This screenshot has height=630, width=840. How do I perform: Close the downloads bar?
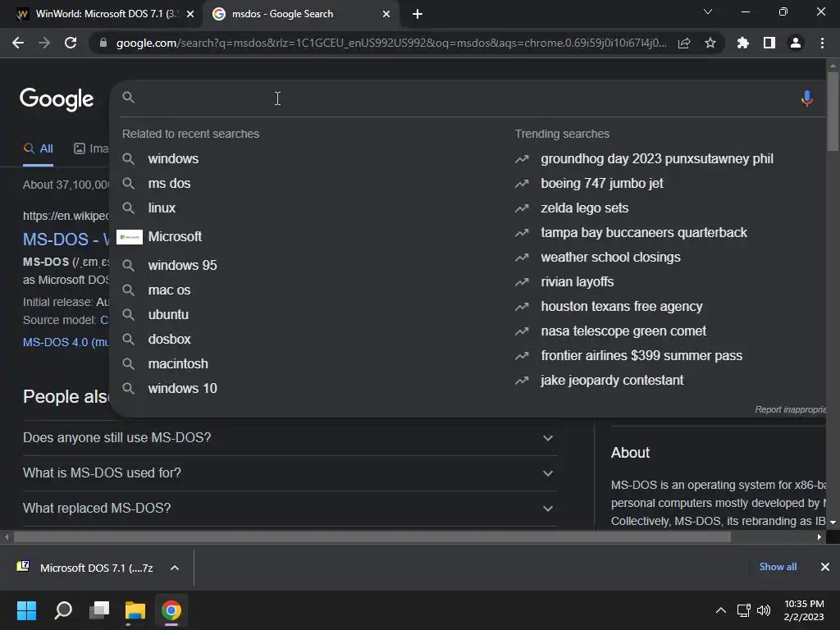point(825,567)
